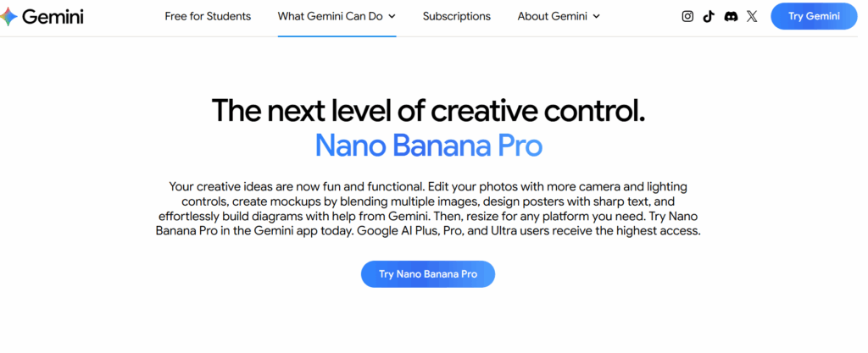Click the Try Nano Banana Pro button
This screenshot has height=353, width=868.
pos(427,274)
